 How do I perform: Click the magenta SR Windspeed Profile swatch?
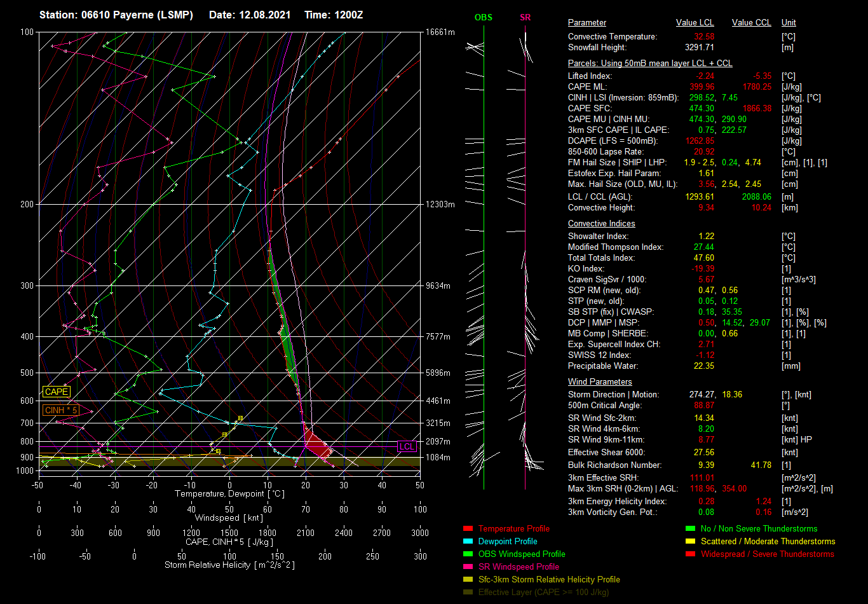click(x=468, y=567)
